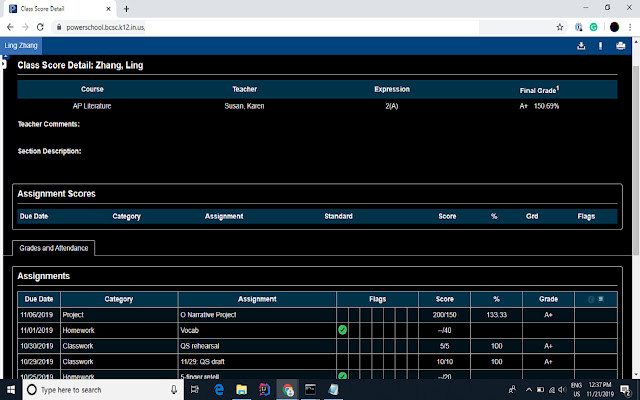
Task: Click the Grade header in the Assignments table
Action: [x=548, y=299]
